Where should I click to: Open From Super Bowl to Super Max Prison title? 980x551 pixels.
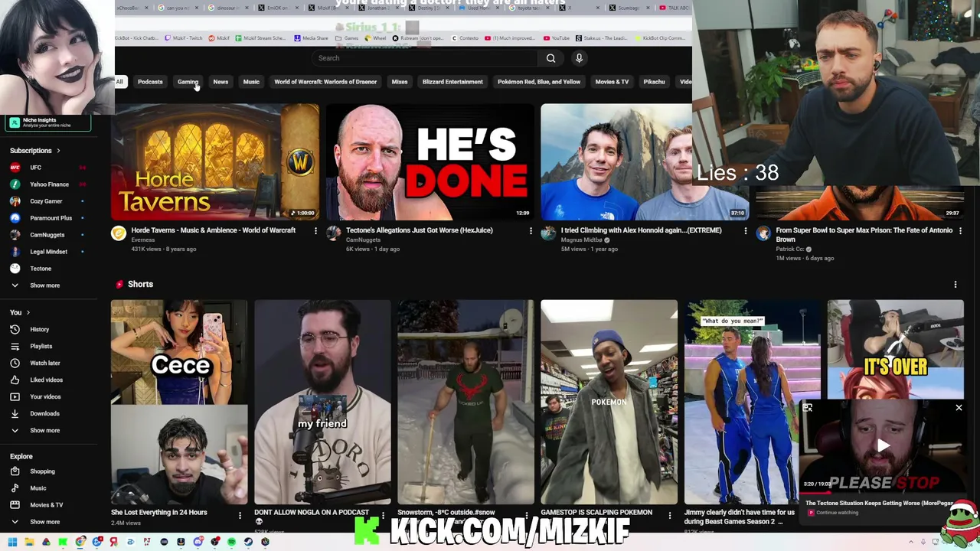pyautogui.click(x=864, y=235)
